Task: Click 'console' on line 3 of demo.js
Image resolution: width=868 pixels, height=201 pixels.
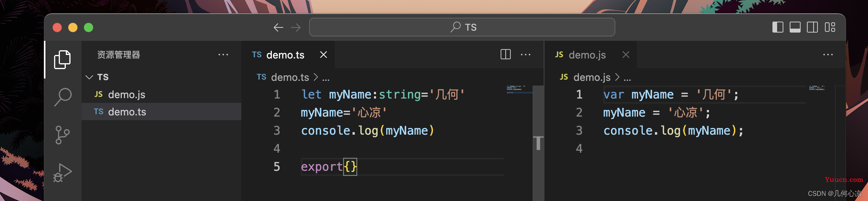Action: [628, 131]
